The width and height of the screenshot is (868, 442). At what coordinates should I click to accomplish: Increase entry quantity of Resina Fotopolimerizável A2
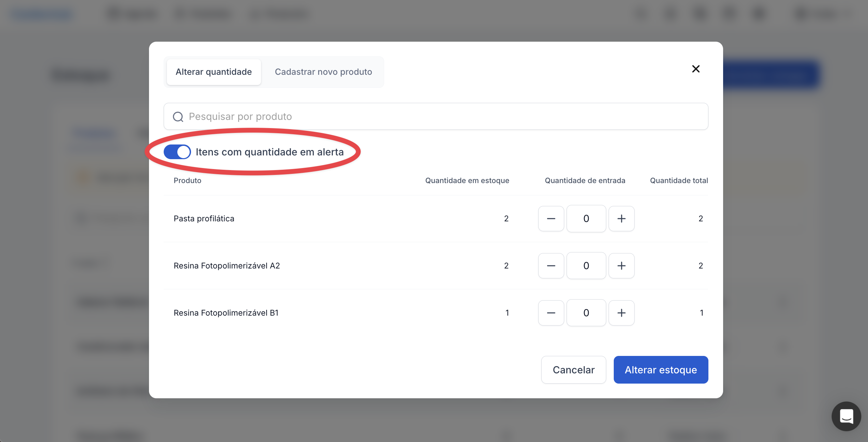click(x=621, y=266)
